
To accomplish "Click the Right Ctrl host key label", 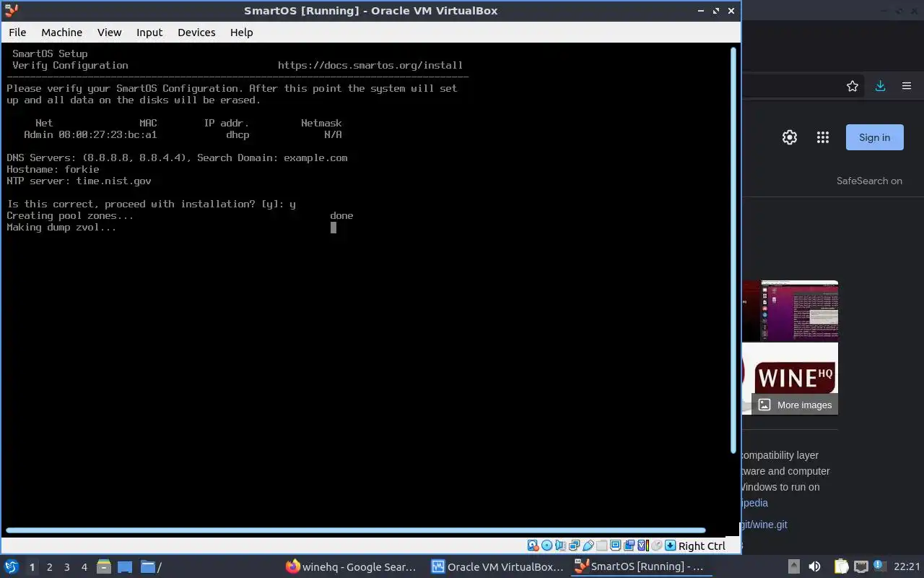I will coord(702,546).
